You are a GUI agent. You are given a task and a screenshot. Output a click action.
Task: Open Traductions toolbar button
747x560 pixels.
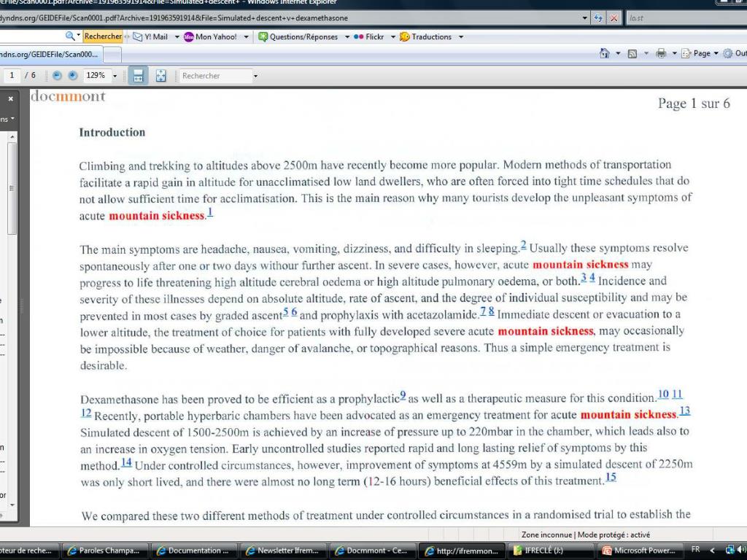pyautogui.click(x=426, y=36)
